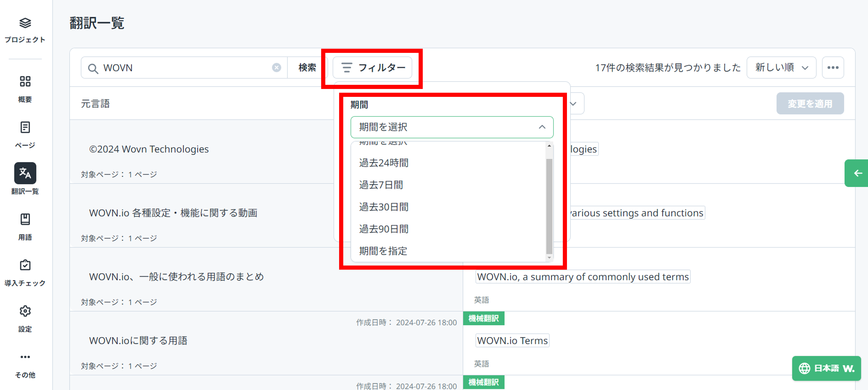Open the フィルター filter panel
The width and height of the screenshot is (868, 390).
pyautogui.click(x=373, y=67)
